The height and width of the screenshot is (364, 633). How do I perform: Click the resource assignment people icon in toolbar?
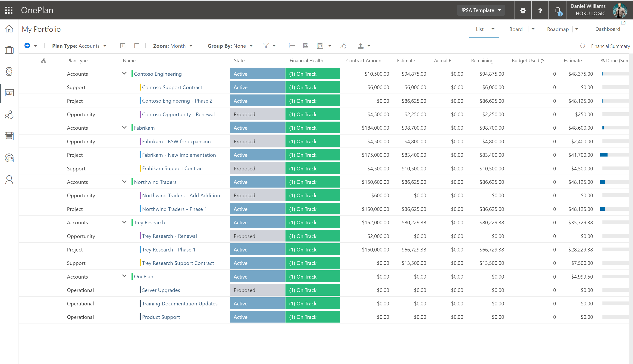click(x=343, y=46)
